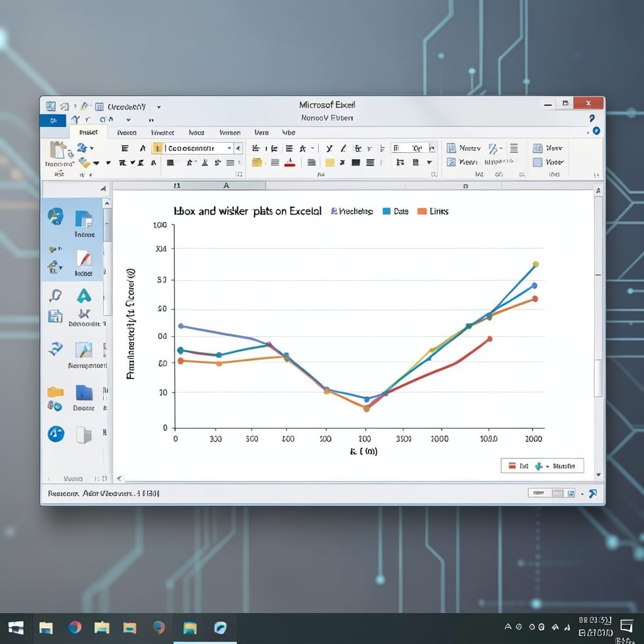644x644 pixels.
Task: Click the worksheet vertical scrollbar down arrow
Action: pyautogui.click(x=599, y=475)
